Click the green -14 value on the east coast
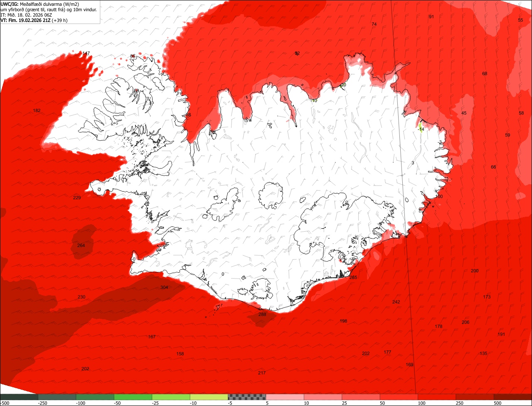This screenshot has height=406, width=532. pyautogui.click(x=421, y=130)
